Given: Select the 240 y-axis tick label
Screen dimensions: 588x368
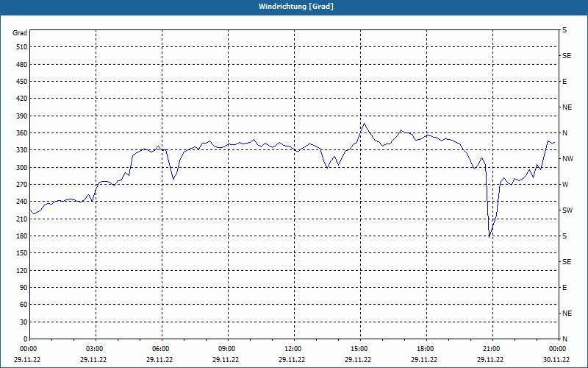Looking at the screenshot, I should (22, 202).
